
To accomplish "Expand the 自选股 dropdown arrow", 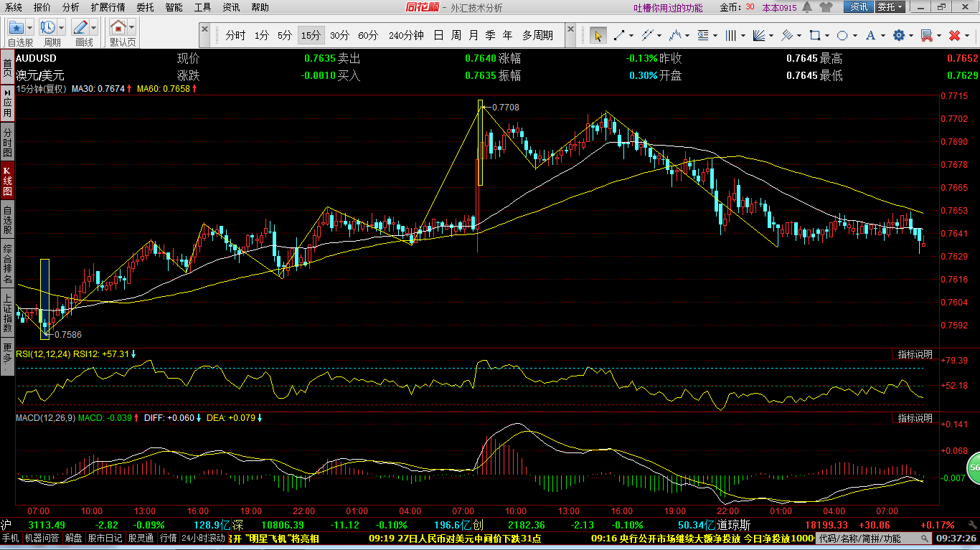I will coord(29,28).
